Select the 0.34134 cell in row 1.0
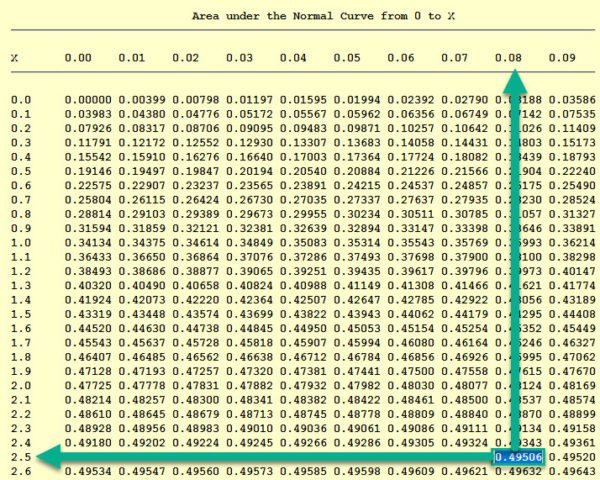This screenshot has width=600, height=480. [86, 242]
